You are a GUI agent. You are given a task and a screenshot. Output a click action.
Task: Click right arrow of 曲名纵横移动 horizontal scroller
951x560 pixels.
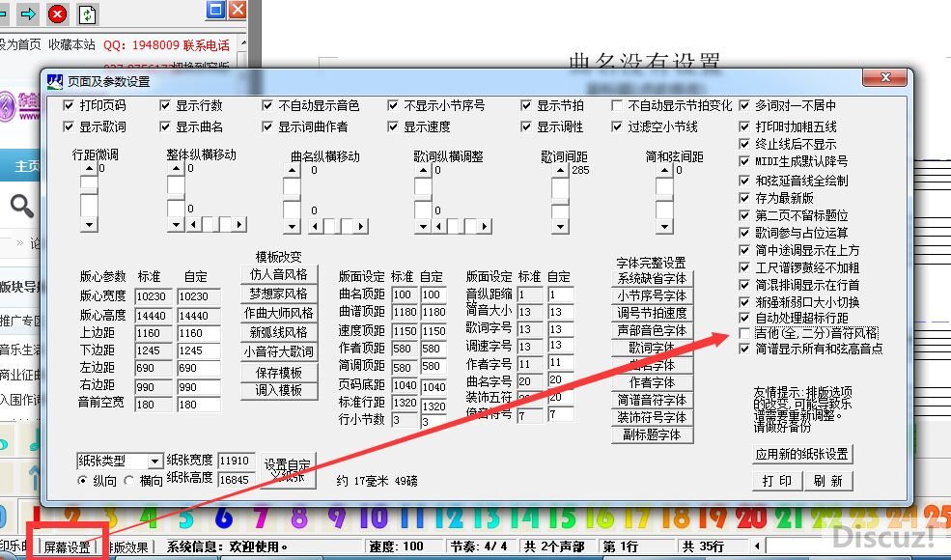(x=361, y=227)
